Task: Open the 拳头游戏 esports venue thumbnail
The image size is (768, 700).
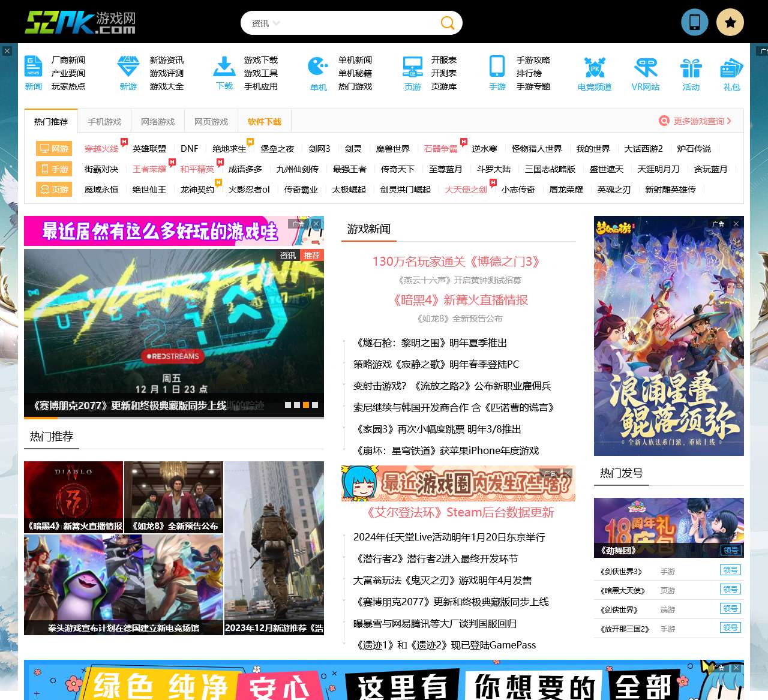Action: coord(124,585)
